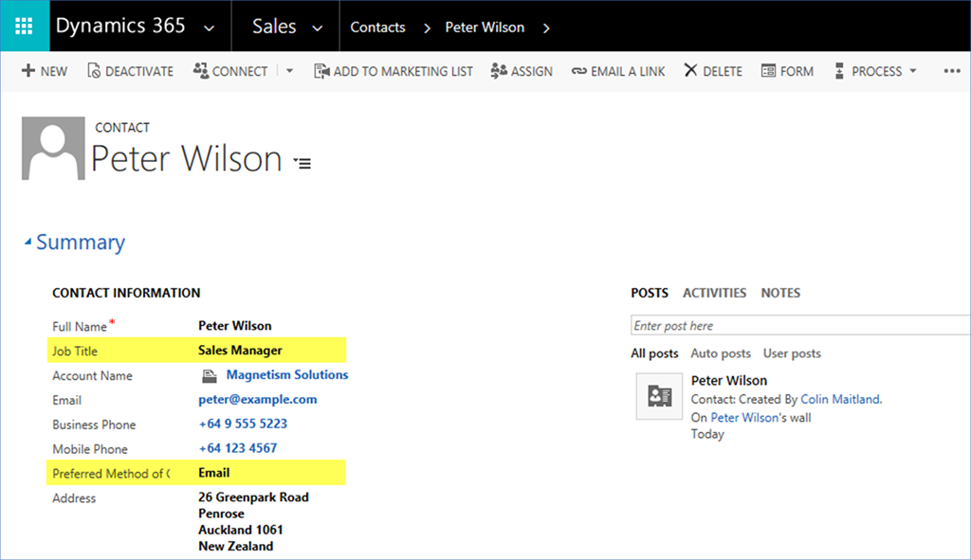The width and height of the screenshot is (971, 560).
Task: Click ADD TO MARKETING LIST command
Action: click(x=393, y=71)
